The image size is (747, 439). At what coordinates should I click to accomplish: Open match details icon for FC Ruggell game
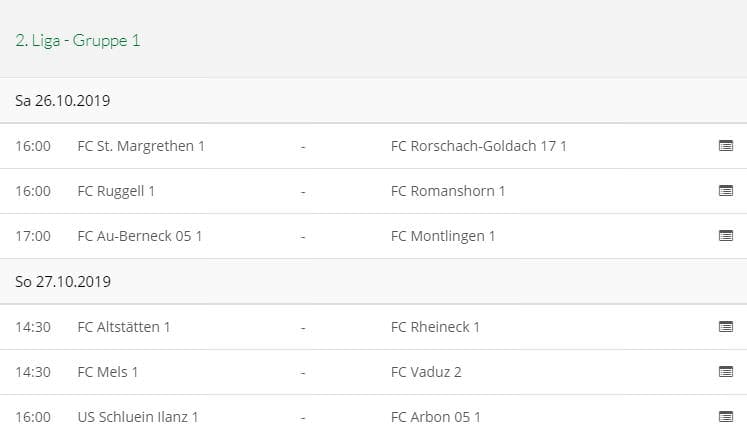click(726, 191)
